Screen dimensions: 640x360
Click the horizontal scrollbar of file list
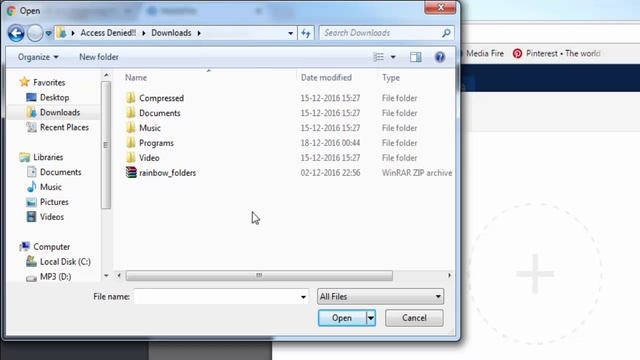tap(259, 276)
